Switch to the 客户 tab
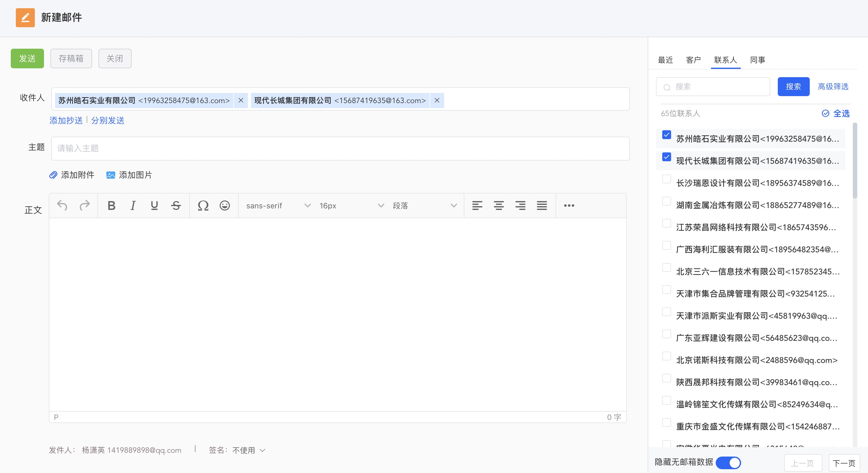 pos(693,60)
